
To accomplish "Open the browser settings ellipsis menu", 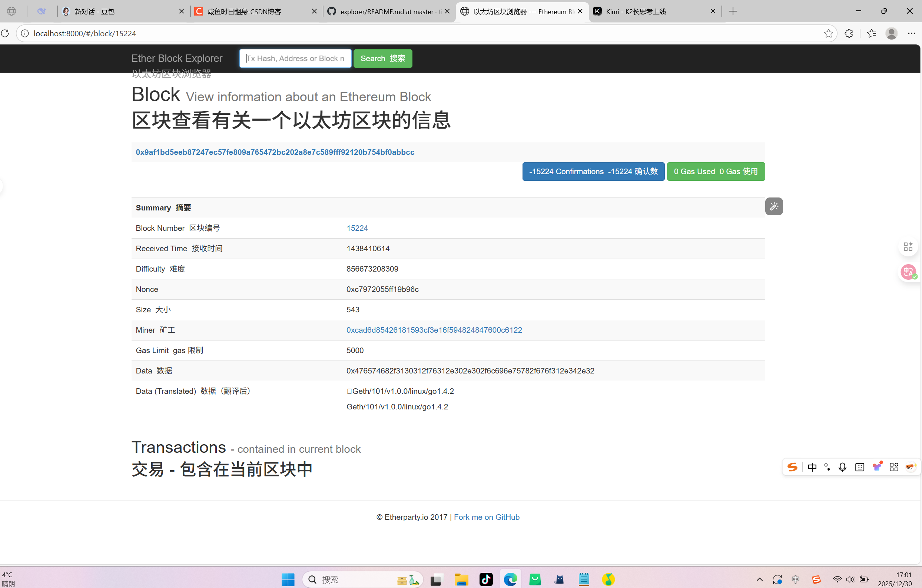I will [x=911, y=33].
